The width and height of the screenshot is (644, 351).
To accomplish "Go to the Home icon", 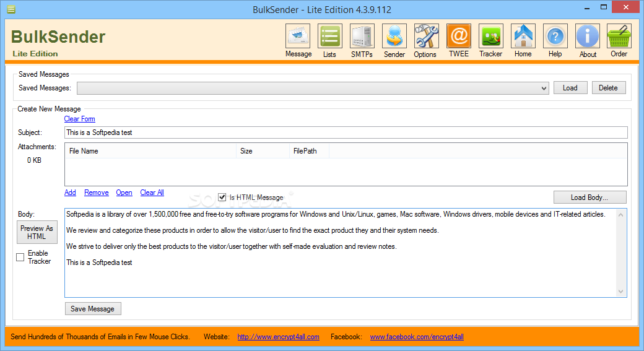I will pos(523,36).
